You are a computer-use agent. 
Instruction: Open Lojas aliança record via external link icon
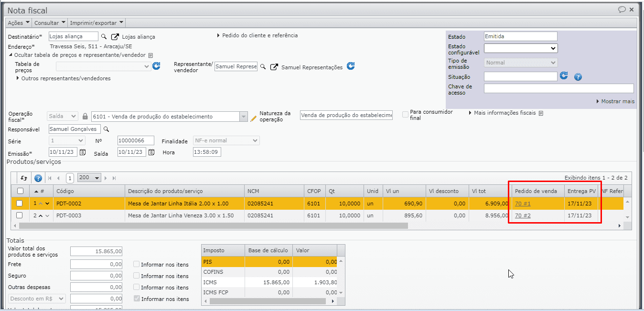click(115, 37)
